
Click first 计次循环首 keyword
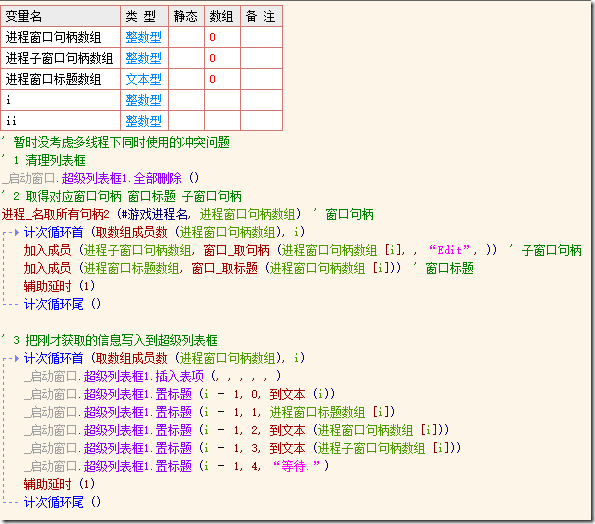(54, 232)
